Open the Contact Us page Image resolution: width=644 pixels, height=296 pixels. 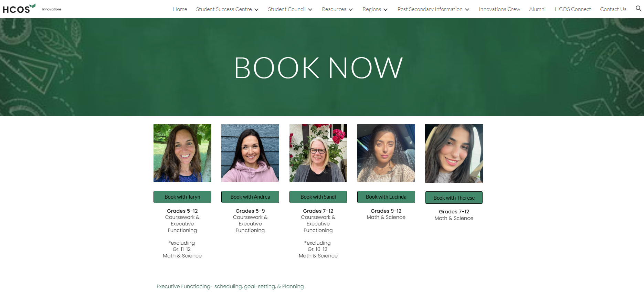coord(613,9)
